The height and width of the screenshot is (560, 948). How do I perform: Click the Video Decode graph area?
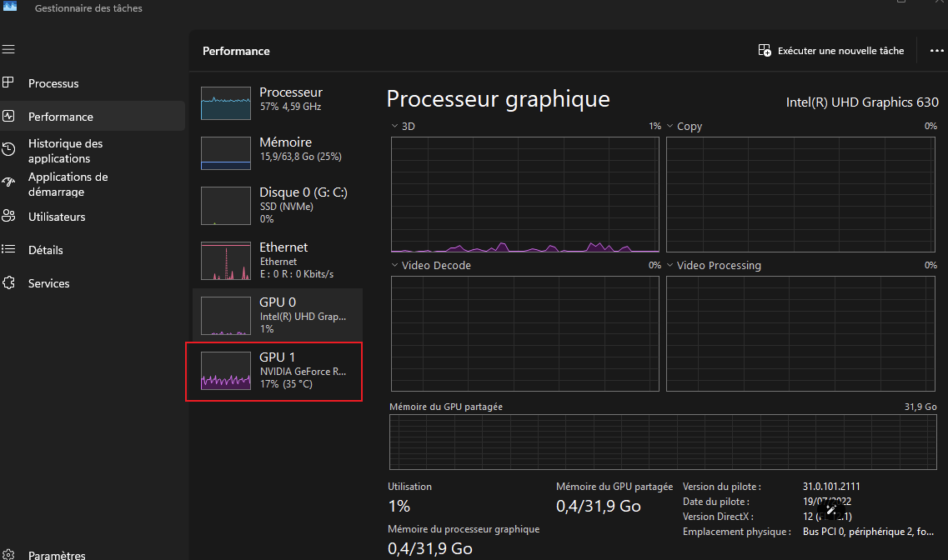coord(524,333)
